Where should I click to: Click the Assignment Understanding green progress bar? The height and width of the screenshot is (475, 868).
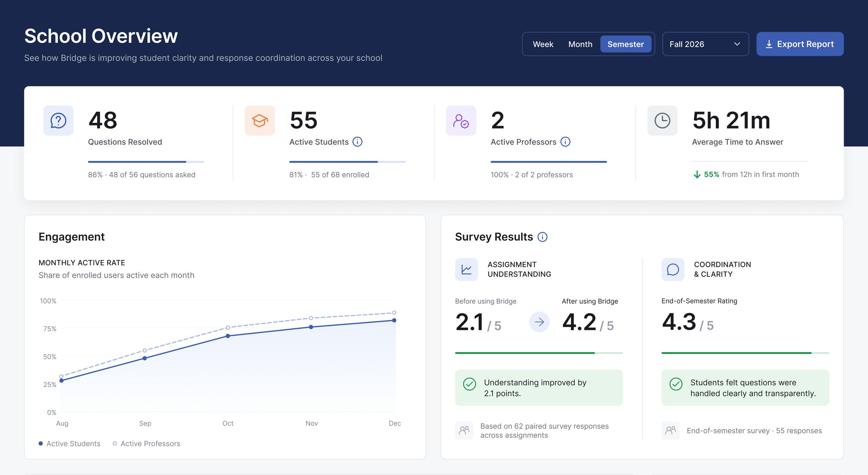pyautogui.click(x=539, y=353)
